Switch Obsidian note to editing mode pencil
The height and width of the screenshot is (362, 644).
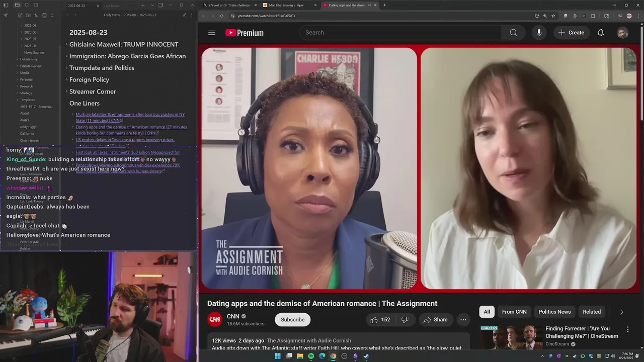pos(184,15)
